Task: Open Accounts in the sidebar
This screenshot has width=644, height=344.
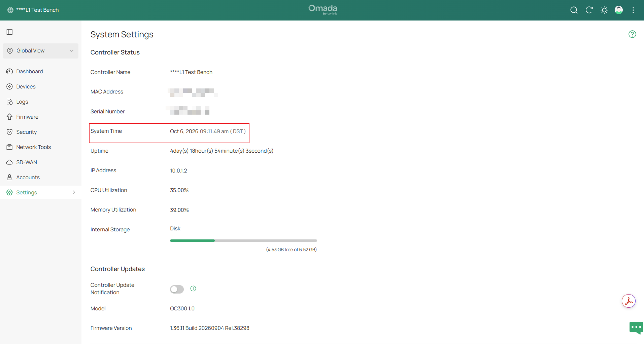Action: [28, 177]
